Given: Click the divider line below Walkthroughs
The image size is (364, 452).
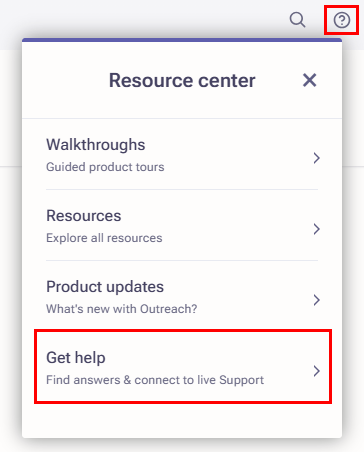Looking at the screenshot, I should point(182,189).
